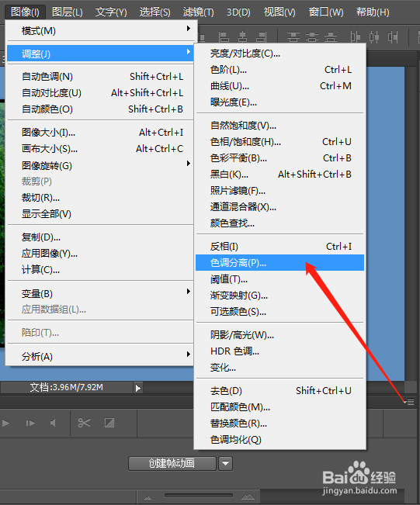Viewport: 420px width, 505px height.
Task: Select 色彩平衡(B)... adjustment
Action: click(x=279, y=158)
